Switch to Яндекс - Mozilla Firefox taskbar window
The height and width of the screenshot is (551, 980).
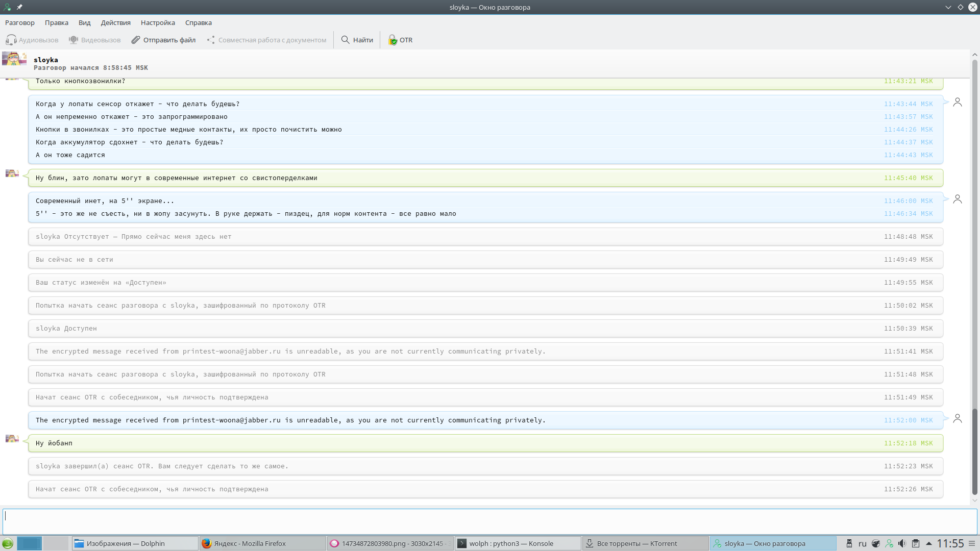click(x=262, y=543)
